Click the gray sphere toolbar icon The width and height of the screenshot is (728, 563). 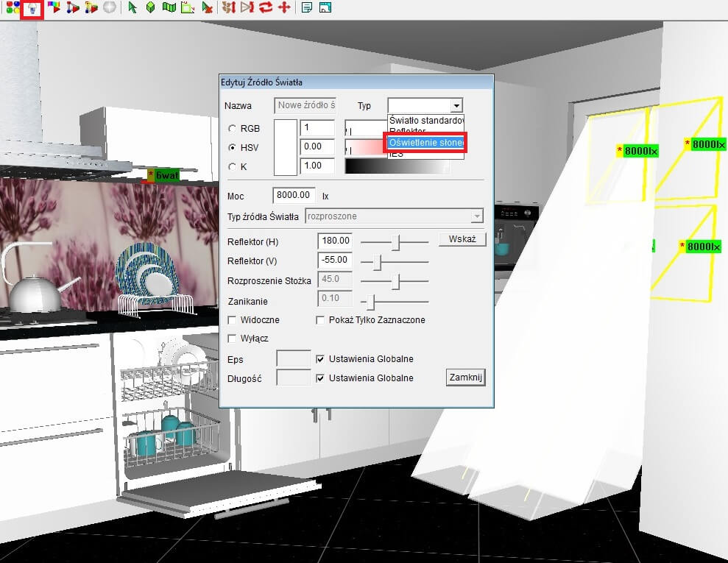(109, 8)
